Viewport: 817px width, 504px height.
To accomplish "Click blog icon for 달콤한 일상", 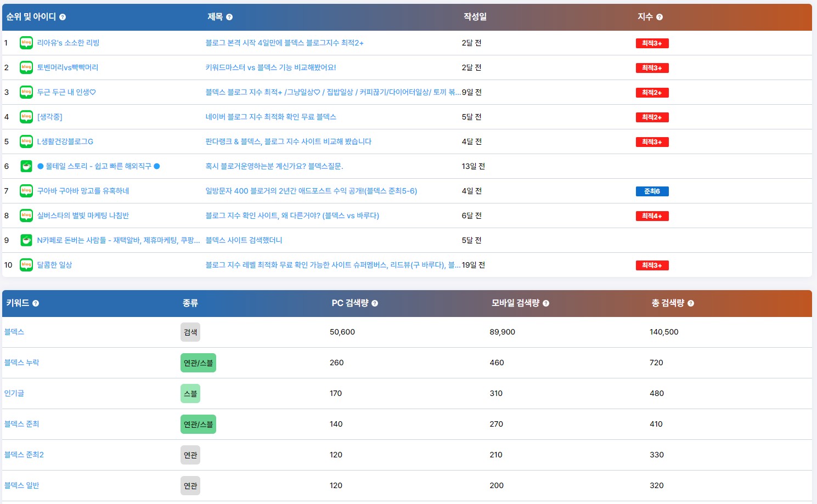I will click(26, 265).
